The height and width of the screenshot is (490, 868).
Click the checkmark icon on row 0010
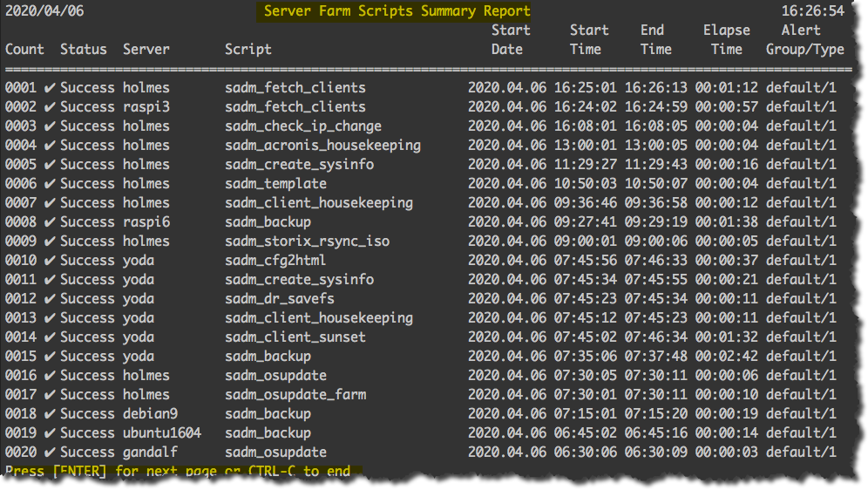50,260
